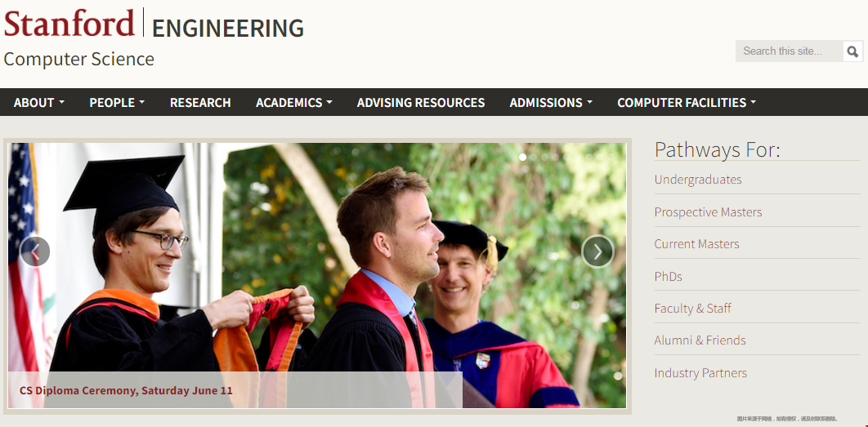Select the first carousel indicator dot
This screenshot has height=427, width=868.
pyautogui.click(x=522, y=157)
